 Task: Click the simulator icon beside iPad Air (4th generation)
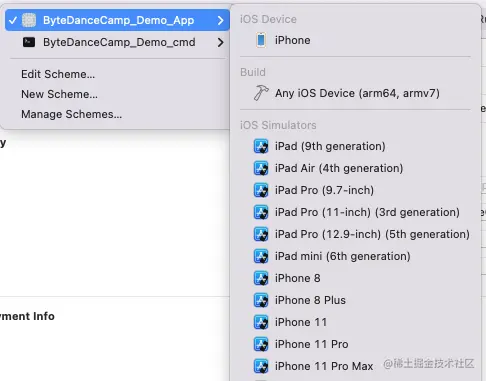[x=261, y=168]
